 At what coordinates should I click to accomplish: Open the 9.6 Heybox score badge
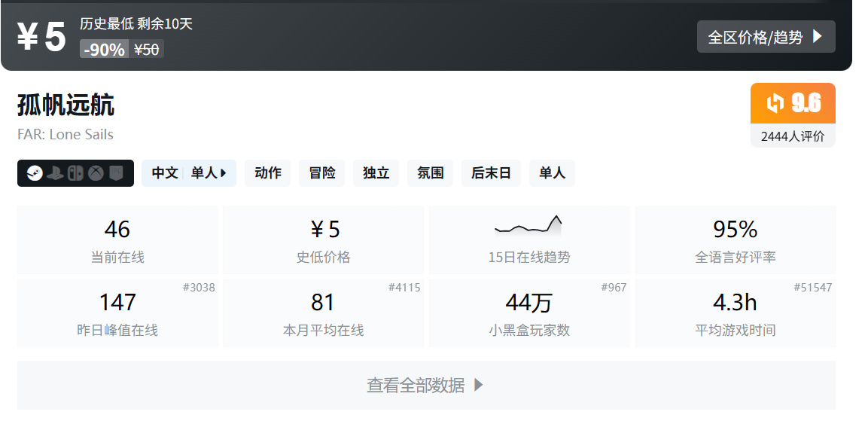coord(793,103)
